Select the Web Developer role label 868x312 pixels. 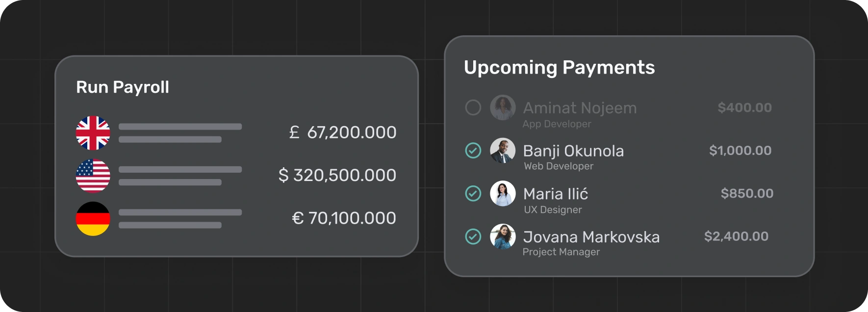558,166
